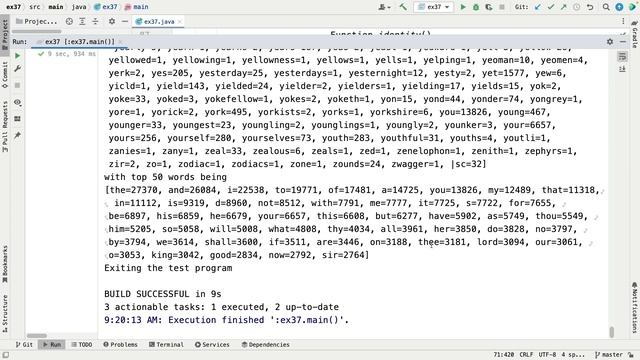Open the Bookmarks side panel tab
The height and width of the screenshot is (360, 640).
click(5, 264)
